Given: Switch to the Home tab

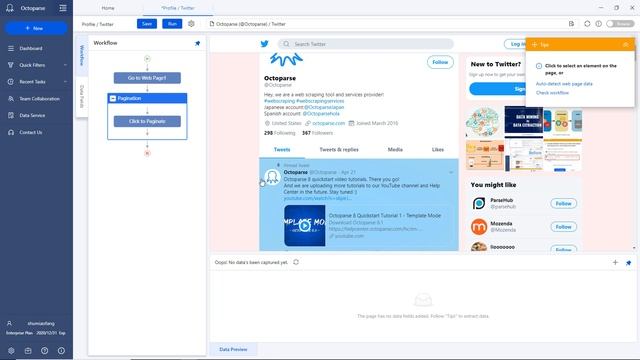Looking at the screenshot, I should [108, 8].
